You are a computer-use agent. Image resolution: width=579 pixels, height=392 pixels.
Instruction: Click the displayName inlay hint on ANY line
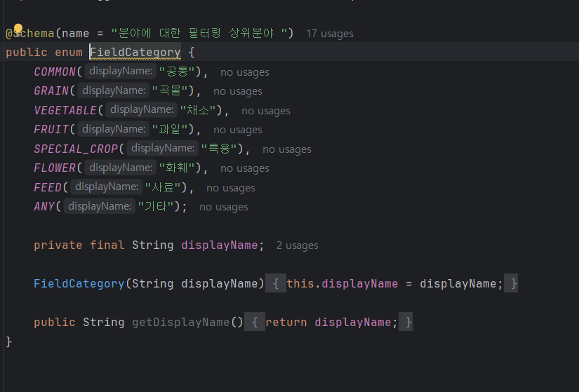tap(100, 206)
